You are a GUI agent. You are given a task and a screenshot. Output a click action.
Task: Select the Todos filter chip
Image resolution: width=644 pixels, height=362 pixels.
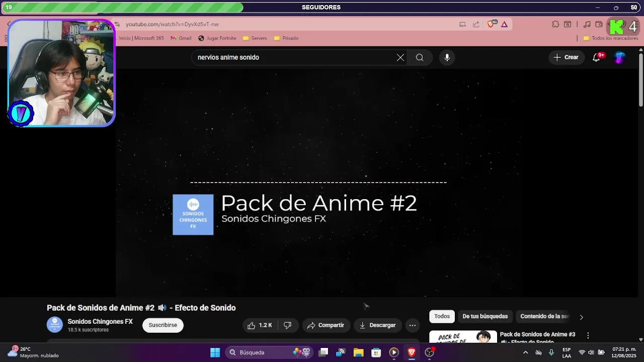click(442, 316)
